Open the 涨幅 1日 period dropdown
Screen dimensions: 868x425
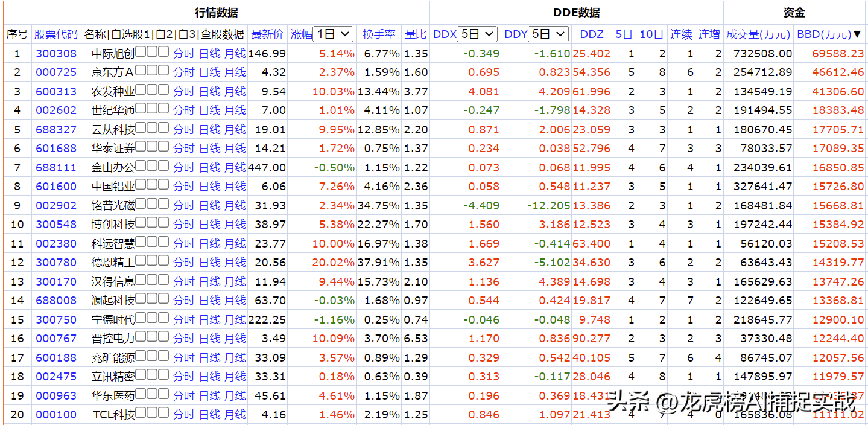coord(334,34)
